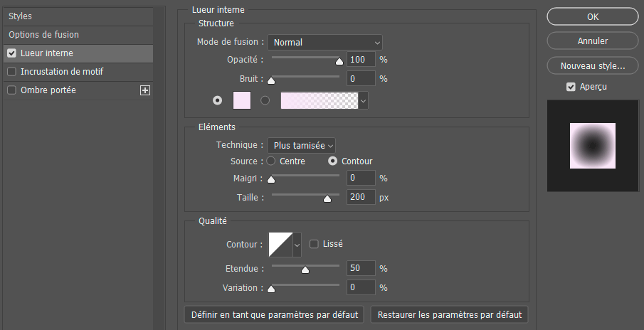Enable the Incrustation de motif checkbox
Image resolution: width=644 pixels, height=330 pixels.
click(x=11, y=72)
